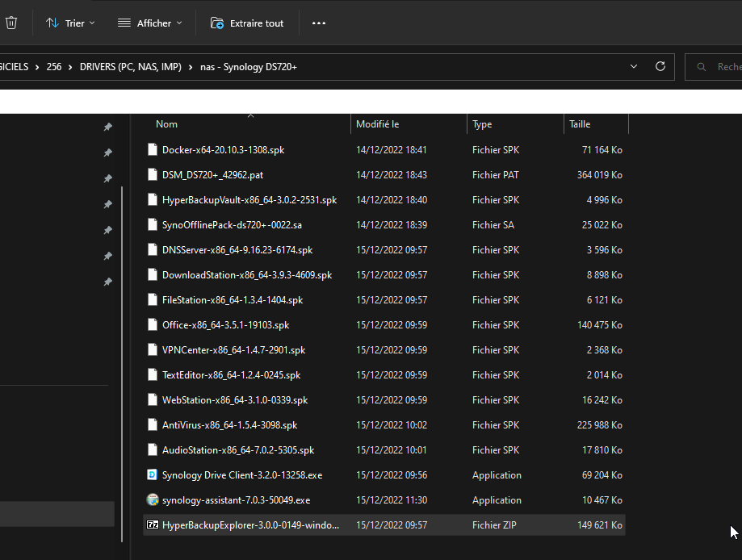Viewport: 742px width, 560px height.
Task: Click the topmost pin icon in sidebar
Action: coord(107,127)
